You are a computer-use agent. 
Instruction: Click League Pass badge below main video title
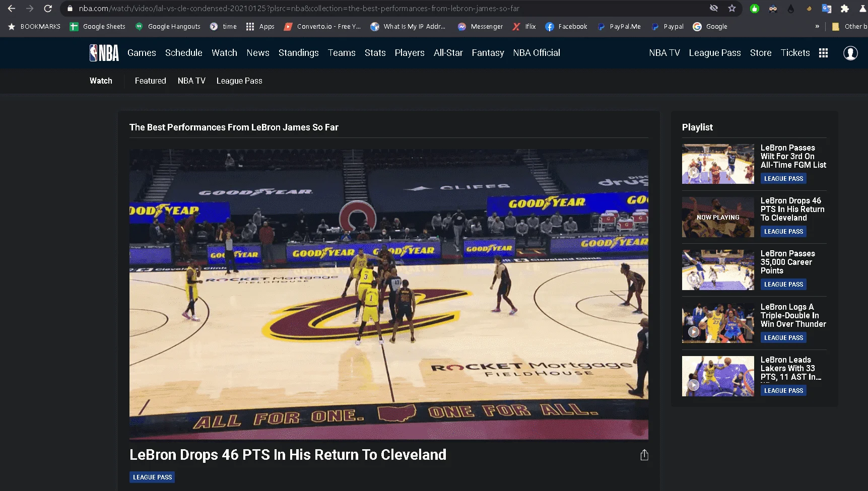(152, 477)
